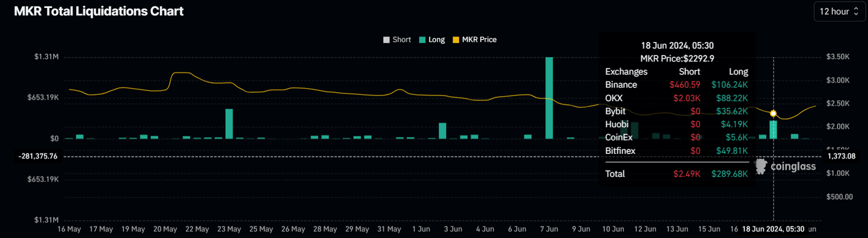Click the Total row in the tooltip

point(676,174)
